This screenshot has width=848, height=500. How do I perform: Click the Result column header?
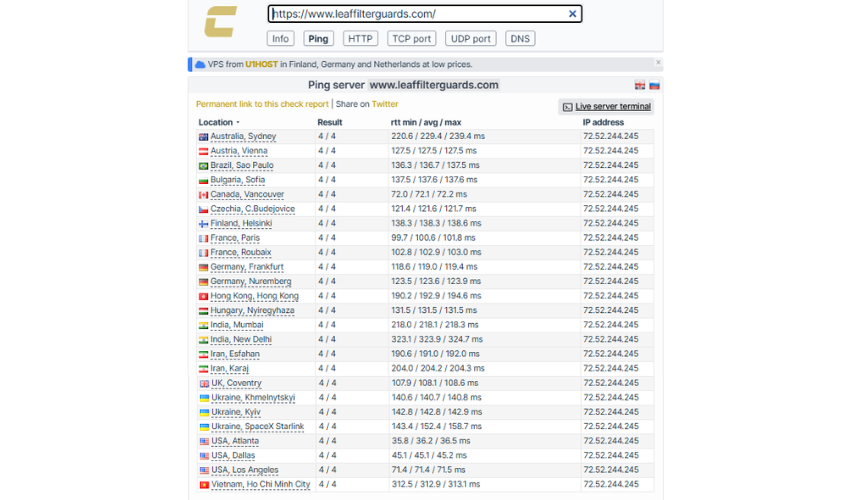(330, 123)
